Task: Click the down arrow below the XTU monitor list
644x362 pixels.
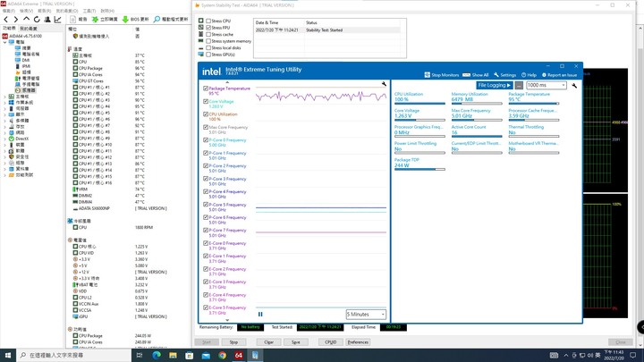Action: tap(227, 320)
